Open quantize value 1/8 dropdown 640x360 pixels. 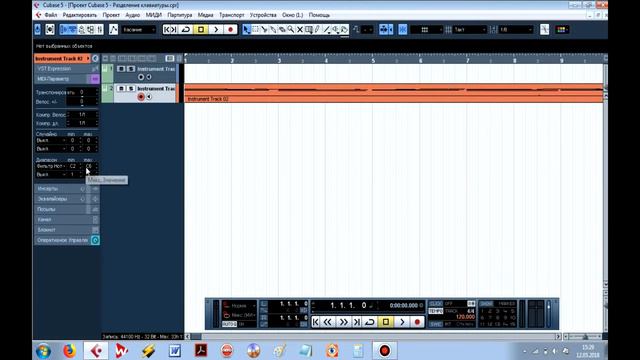pyautogui.click(x=516, y=29)
